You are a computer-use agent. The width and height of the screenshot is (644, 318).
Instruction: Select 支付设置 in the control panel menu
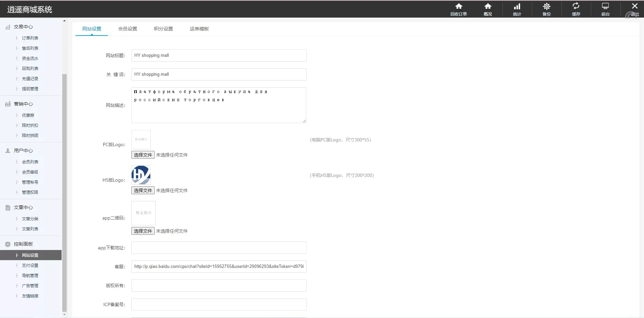coord(30,266)
